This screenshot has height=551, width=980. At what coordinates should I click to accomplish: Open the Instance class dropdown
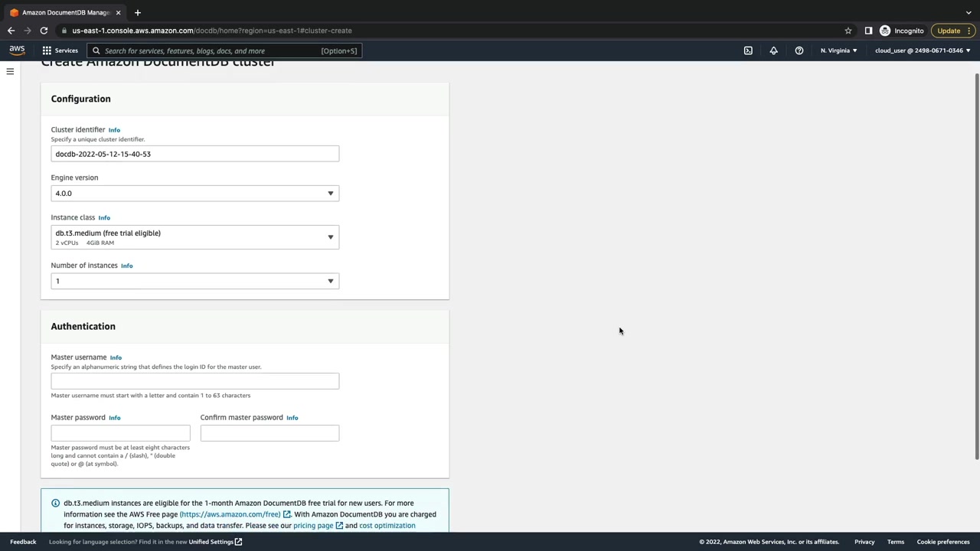tap(195, 237)
